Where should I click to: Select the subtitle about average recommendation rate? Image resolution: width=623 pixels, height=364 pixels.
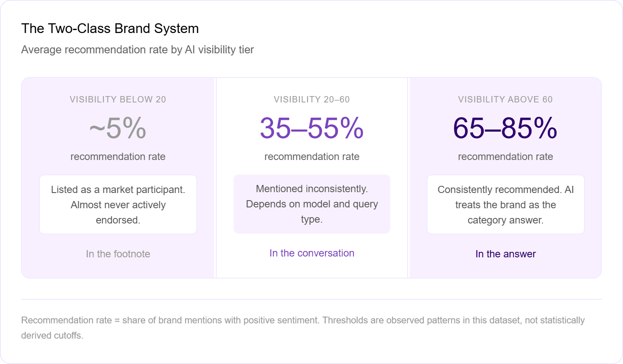tap(138, 50)
